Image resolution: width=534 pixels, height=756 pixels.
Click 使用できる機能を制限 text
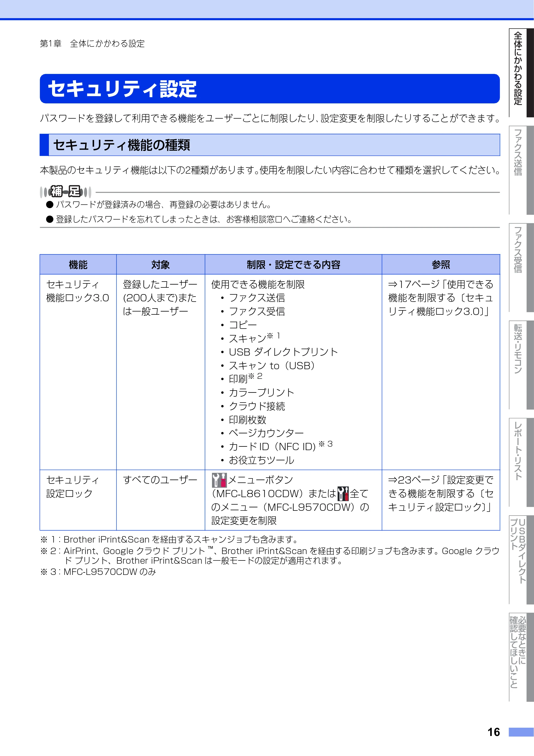pyautogui.click(x=258, y=284)
